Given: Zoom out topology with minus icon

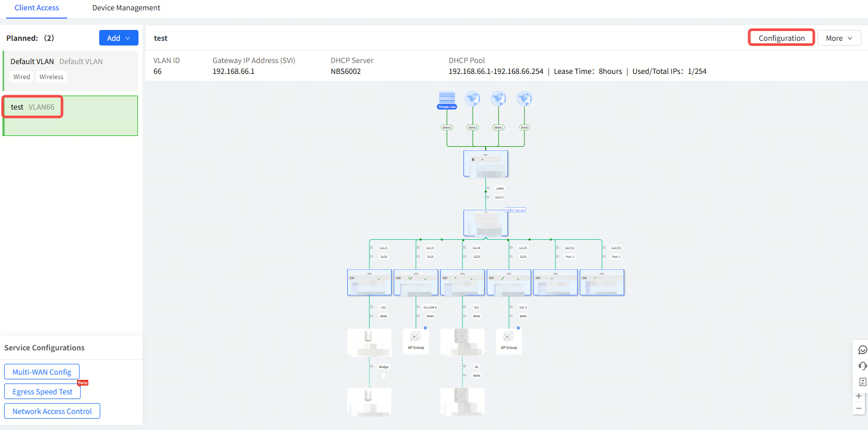Looking at the screenshot, I should pyautogui.click(x=859, y=408).
